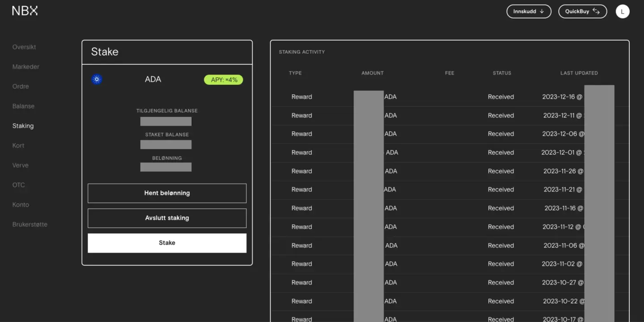This screenshot has width=644, height=322.
Task: Click the 2023-12-01 date cell
Action: tap(563, 153)
